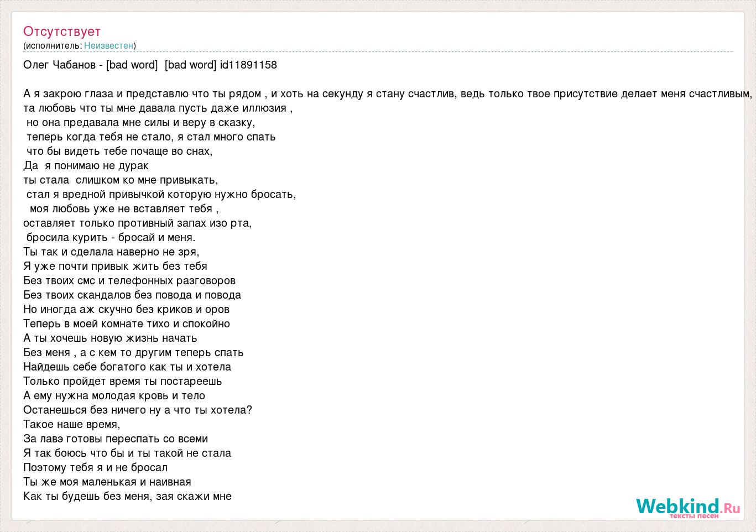The image size is (756, 532).
Task: Click the line Без твоих смс и телефонных разговоров
Action: pos(129,280)
